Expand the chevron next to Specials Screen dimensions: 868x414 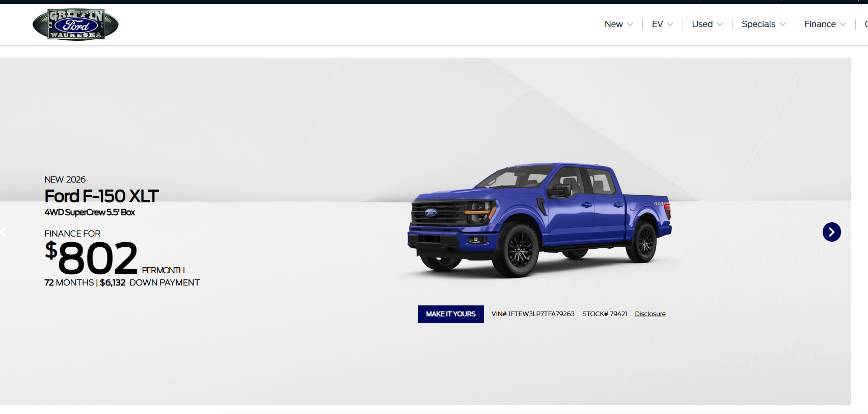coord(782,24)
